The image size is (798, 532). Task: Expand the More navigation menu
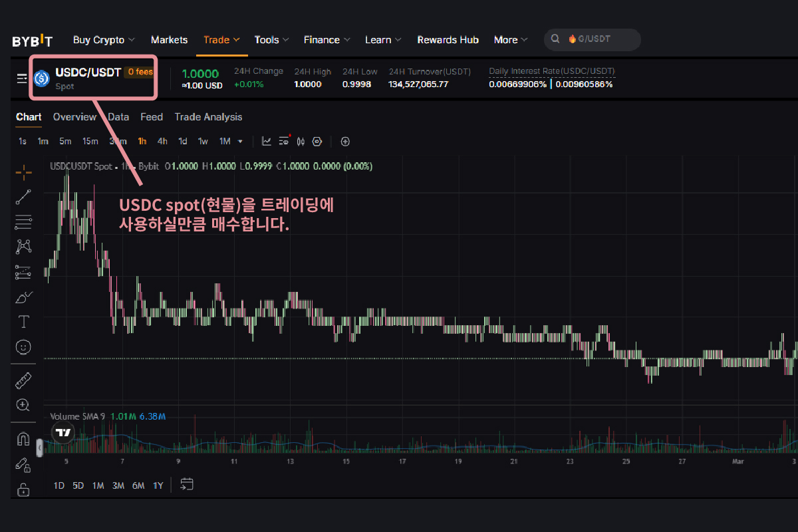pyautogui.click(x=511, y=40)
